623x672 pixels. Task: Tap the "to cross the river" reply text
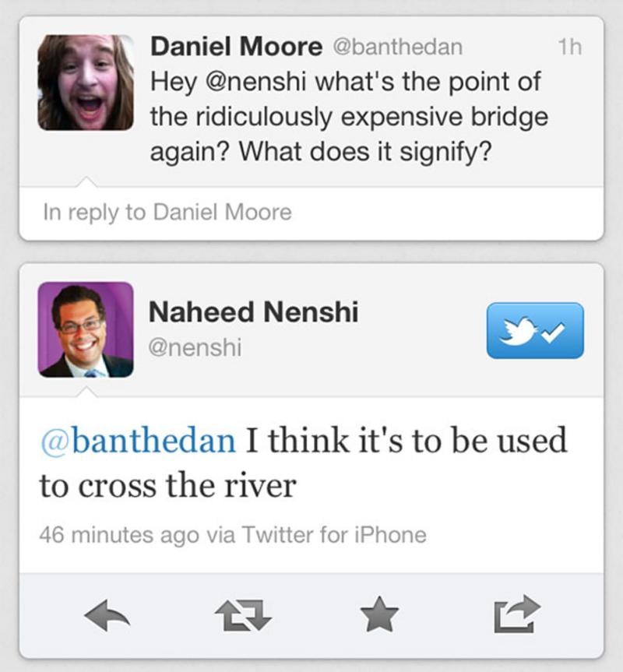(167, 486)
